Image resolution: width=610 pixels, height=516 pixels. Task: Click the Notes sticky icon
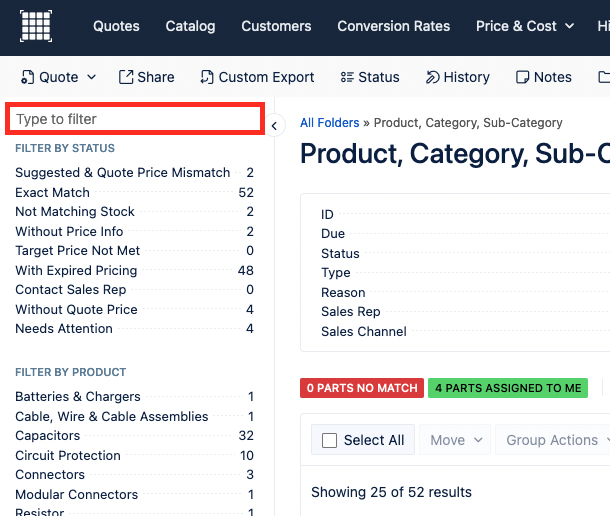click(x=522, y=77)
